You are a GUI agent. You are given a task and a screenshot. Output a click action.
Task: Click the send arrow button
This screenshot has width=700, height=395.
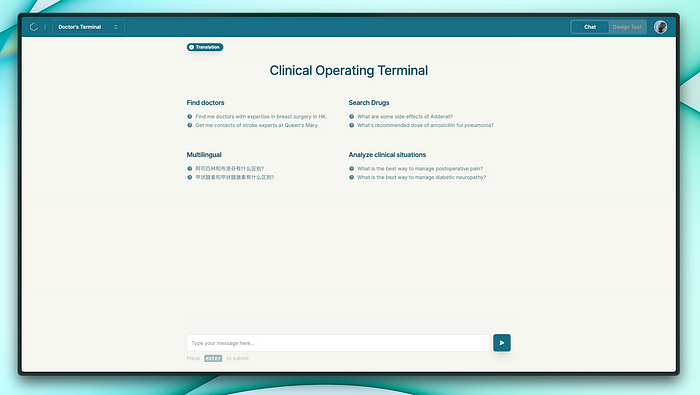click(502, 343)
